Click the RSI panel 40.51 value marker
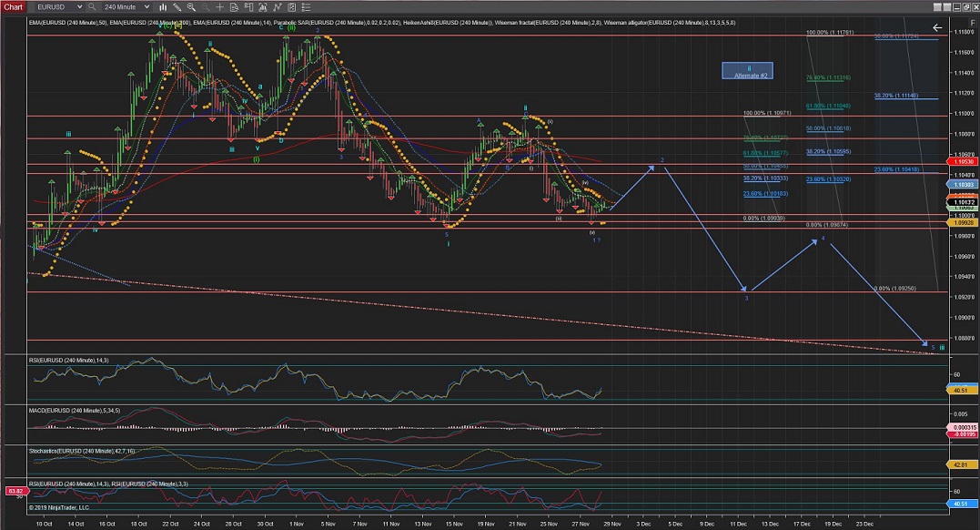 [960, 390]
